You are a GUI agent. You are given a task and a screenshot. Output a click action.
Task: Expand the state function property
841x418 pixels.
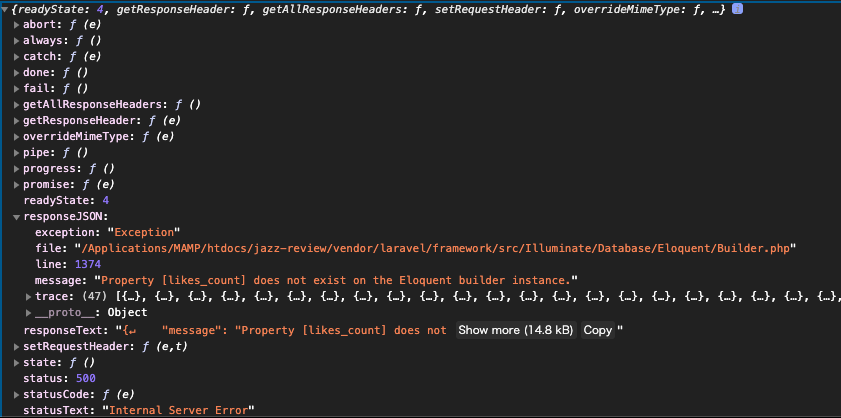point(17,363)
